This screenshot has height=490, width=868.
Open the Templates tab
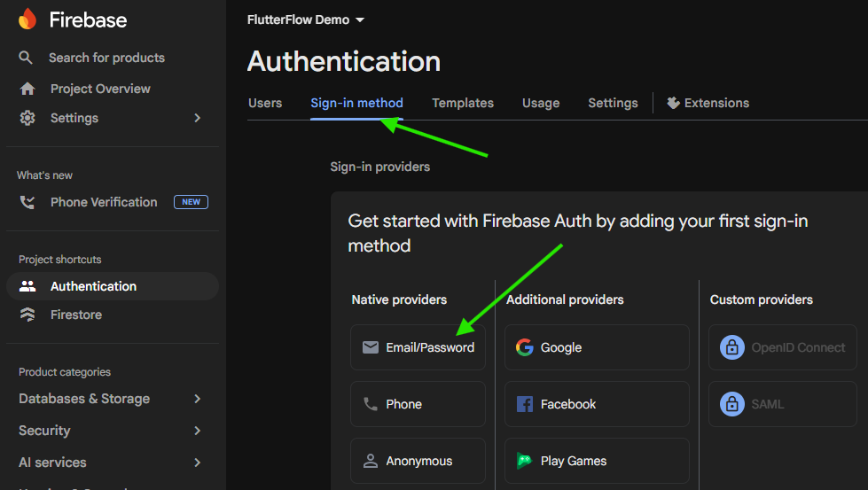pyautogui.click(x=463, y=103)
